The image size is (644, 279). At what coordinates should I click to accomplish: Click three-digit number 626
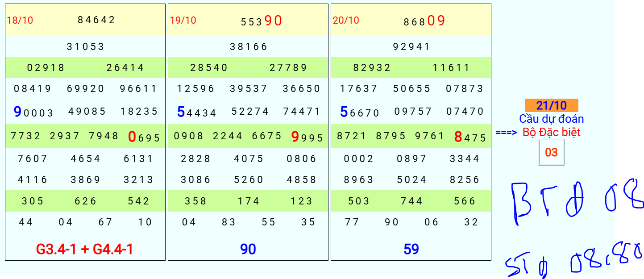tap(86, 201)
